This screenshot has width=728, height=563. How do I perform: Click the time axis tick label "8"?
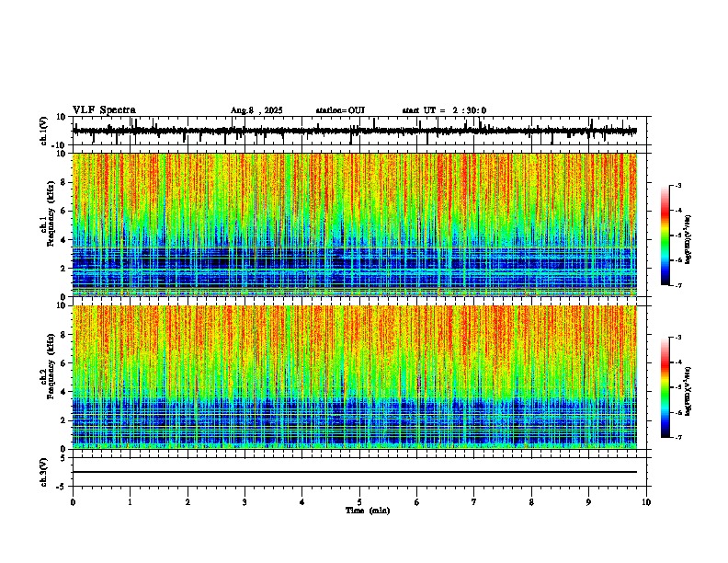pos(531,501)
